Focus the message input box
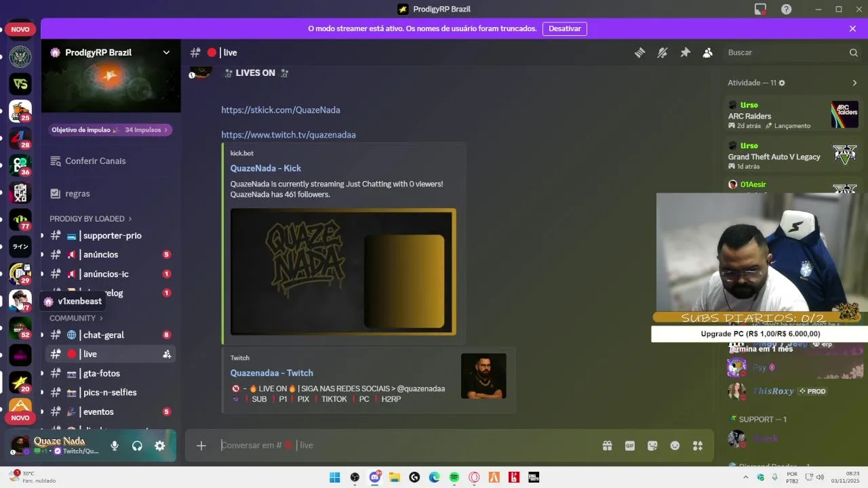This screenshot has width=868, height=488. click(407, 445)
